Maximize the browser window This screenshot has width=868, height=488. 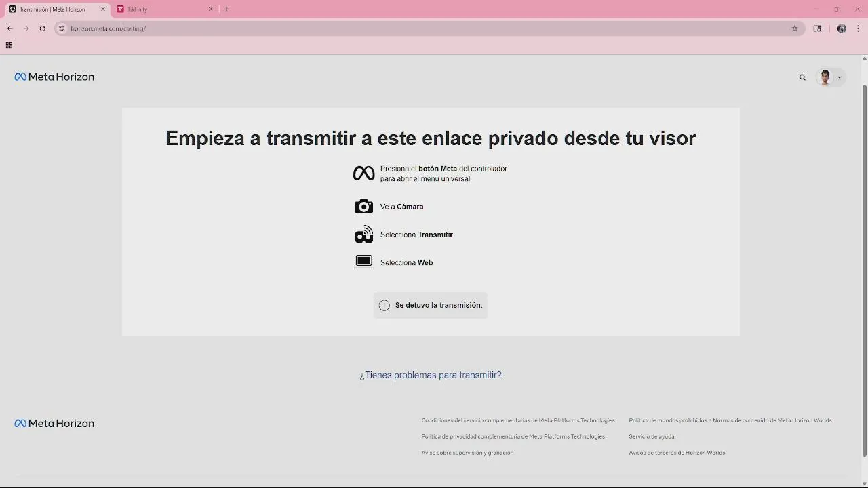[x=837, y=9]
